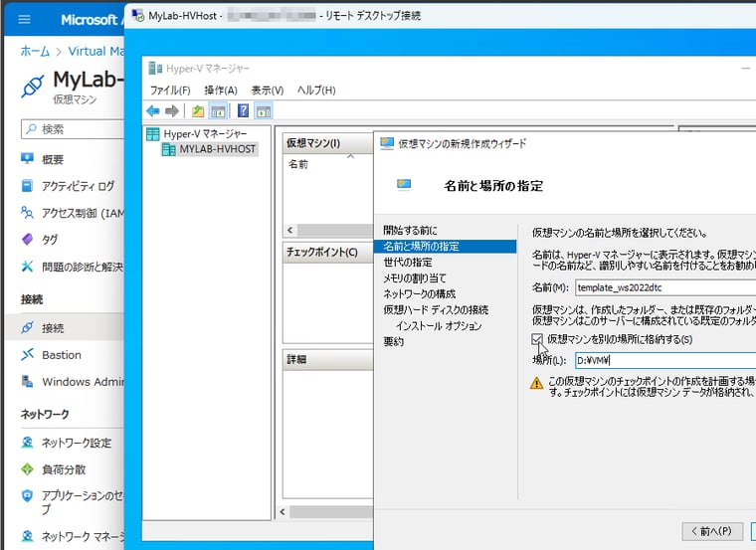This screenshot has height=550, width=756.
Task: Select the MYLAB-HVHOST server icon
Action: pos(169,149)
